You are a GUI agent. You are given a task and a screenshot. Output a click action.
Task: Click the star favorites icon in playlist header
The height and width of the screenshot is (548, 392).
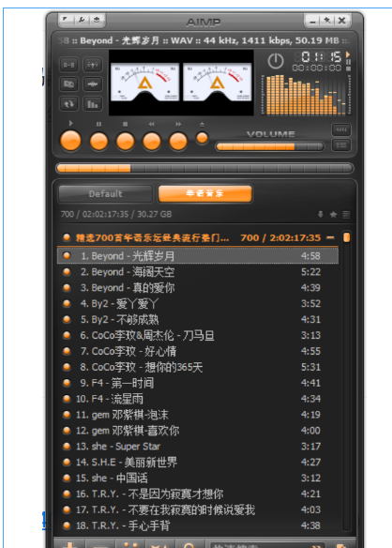[x=333, y=214]
